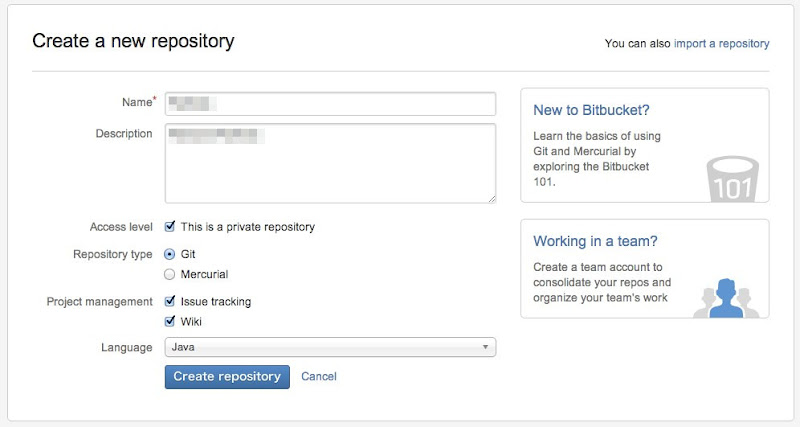Click the private repository label text
800x427 pixels.
coord(247,227)
